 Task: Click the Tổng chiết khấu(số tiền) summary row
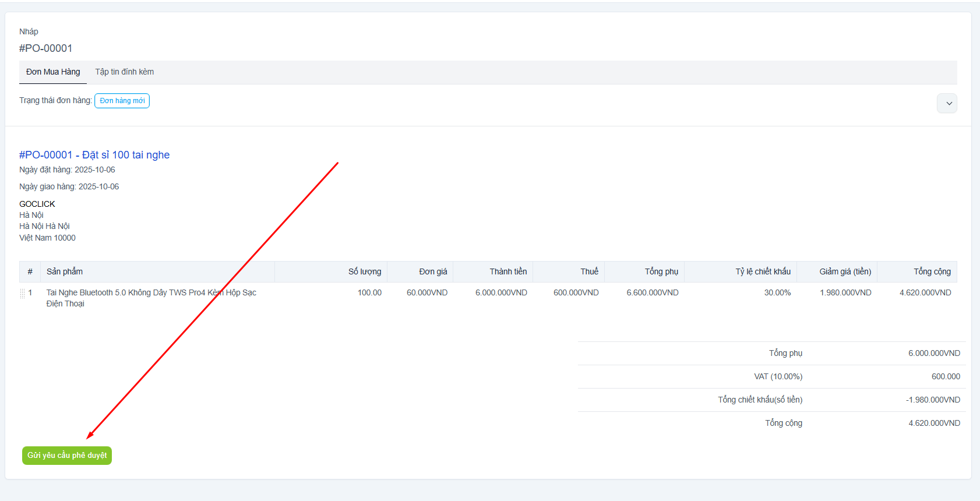(760, 400)
